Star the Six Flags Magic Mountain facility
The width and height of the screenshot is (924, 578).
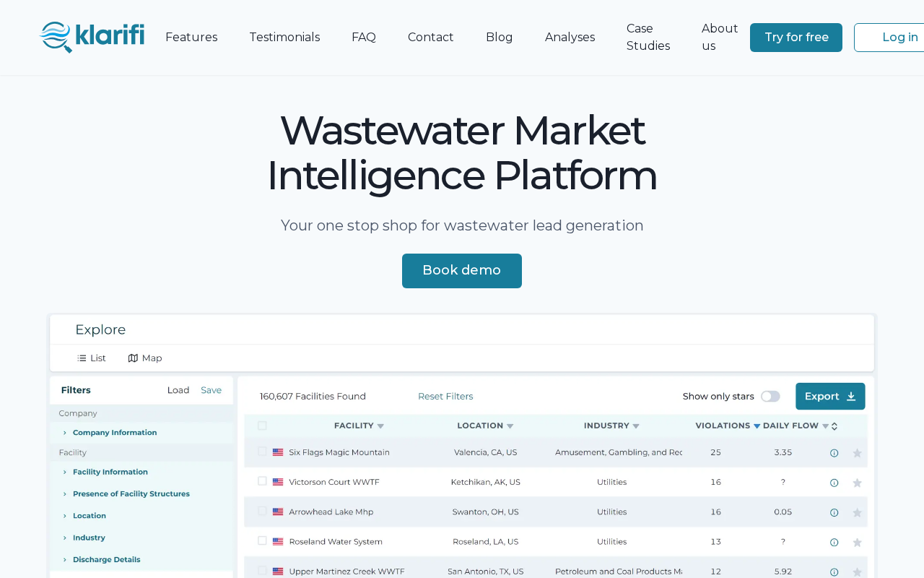coord(857,453)
